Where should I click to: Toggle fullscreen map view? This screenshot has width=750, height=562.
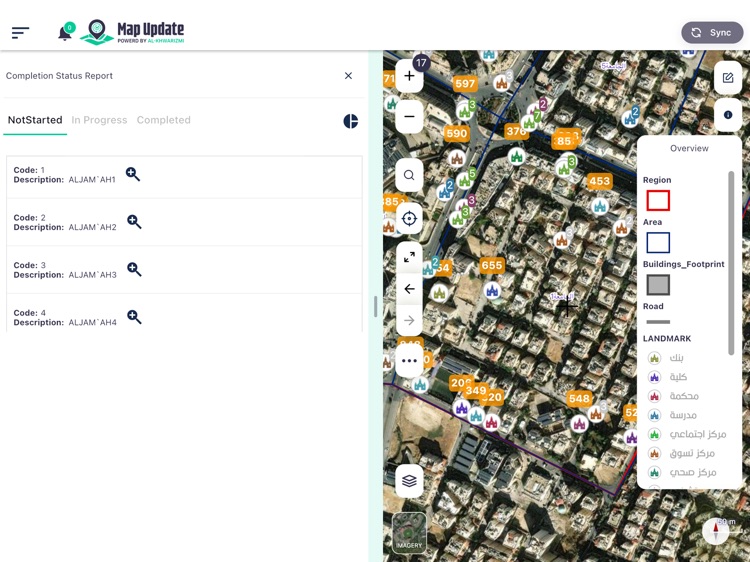click(x=409, y=257)
